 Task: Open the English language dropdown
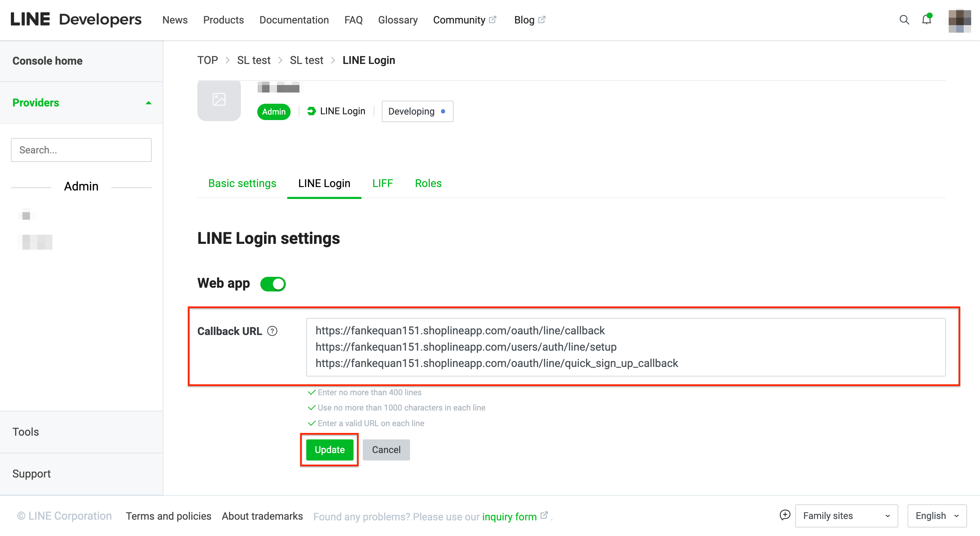click(937, 516)
